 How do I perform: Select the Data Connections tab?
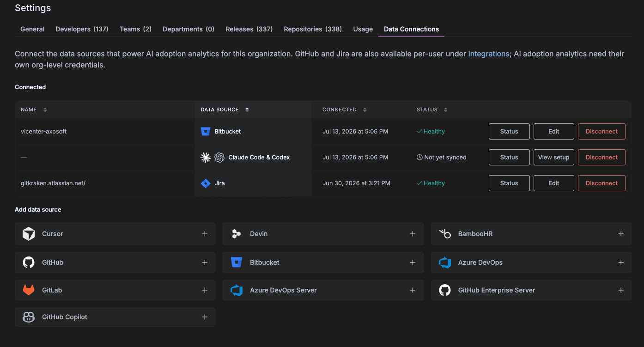pos(412,29)
